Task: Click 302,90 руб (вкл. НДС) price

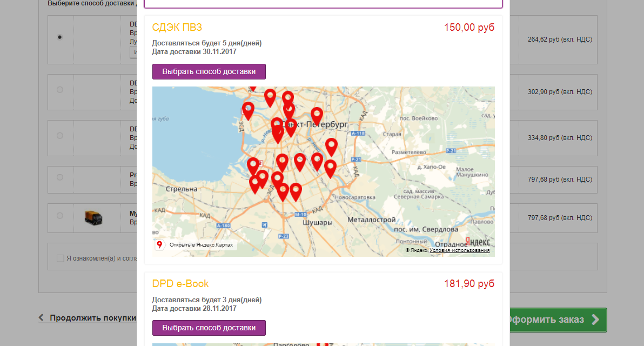Action: (x=560, y=92)
